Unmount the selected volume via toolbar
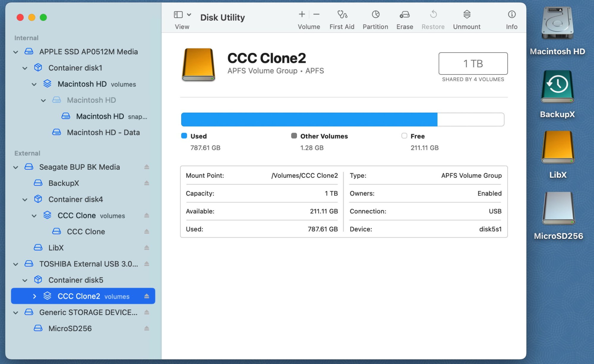Viewport: 594px width, 364px height. pos(467,15)
